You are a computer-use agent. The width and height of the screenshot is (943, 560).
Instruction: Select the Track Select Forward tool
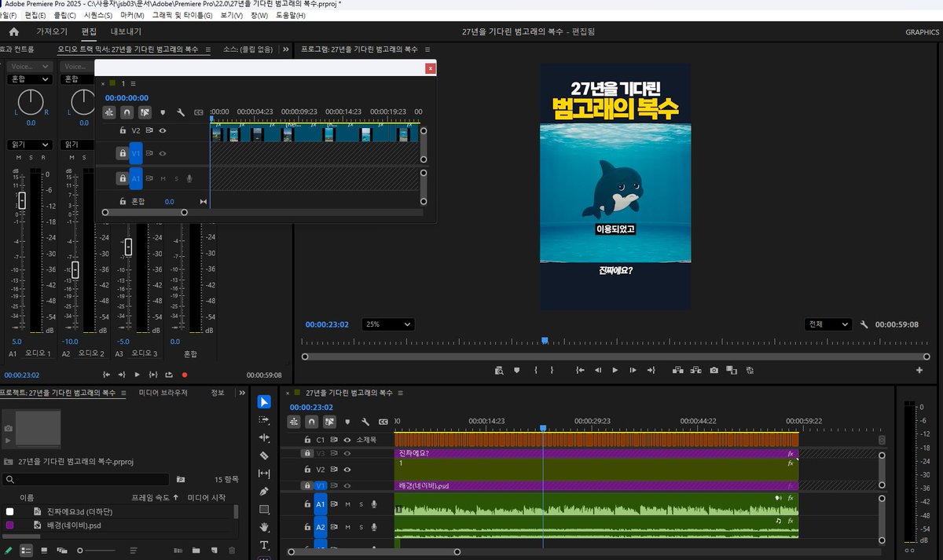[x=264, y=420]
